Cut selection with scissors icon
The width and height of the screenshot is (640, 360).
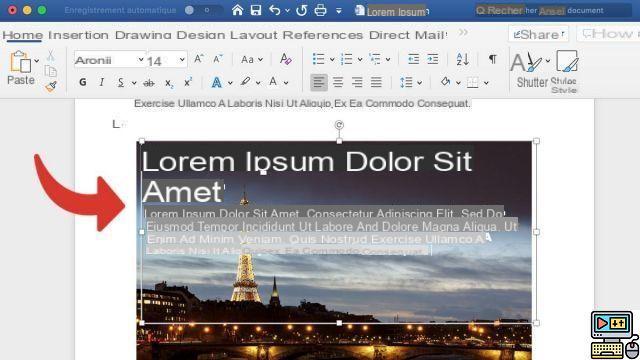[x=51, y=55]
